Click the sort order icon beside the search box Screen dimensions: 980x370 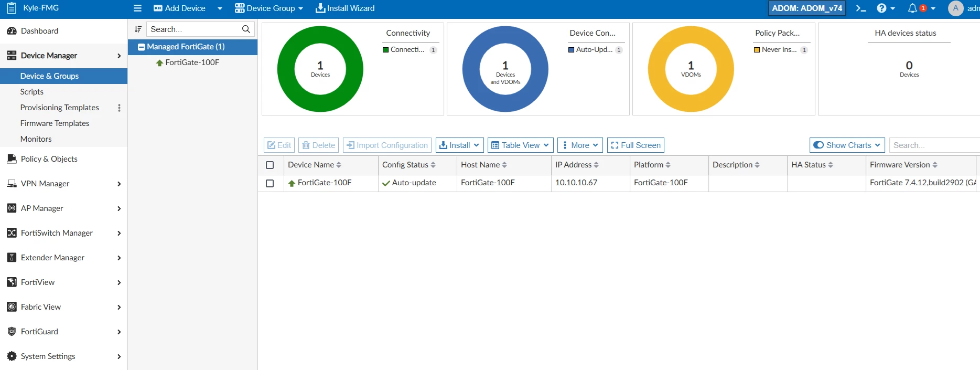pos(138,29)
